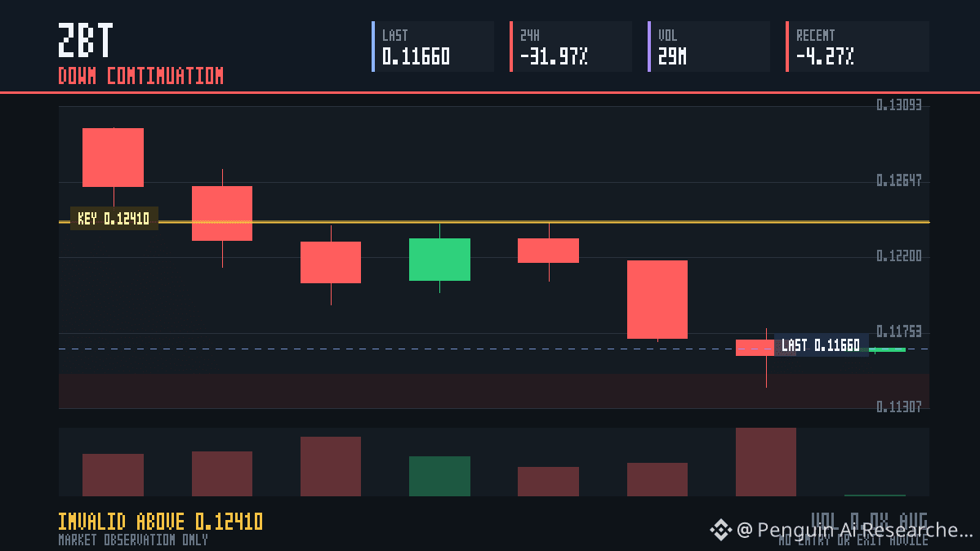Image resolution: width=980 pixels, height=551 pixels.
Task: Click the large green candlestick body
Action: pyautogui.click(x=439, y=260)
